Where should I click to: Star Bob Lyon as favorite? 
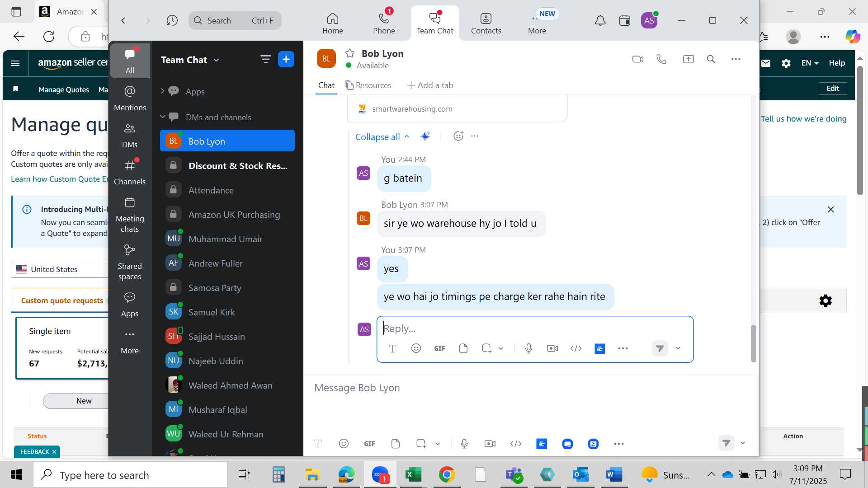coord(350,53)
